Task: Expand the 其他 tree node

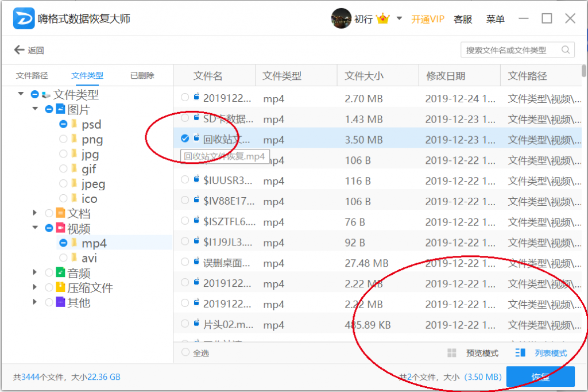Action: (35, 302)
